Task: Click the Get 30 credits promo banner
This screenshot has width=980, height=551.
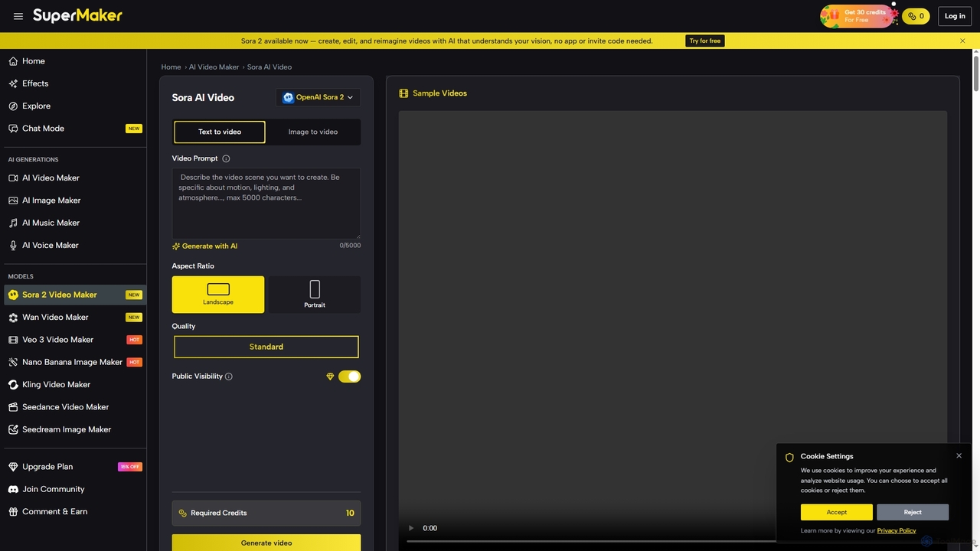Action: click(x=859, y=16)
